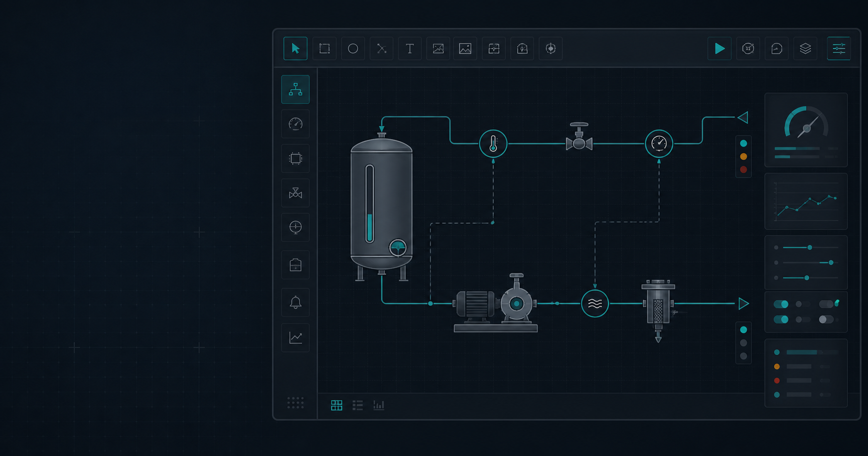Select the Text tool marked T
This screenshot has width=868, height=456.
410,49
